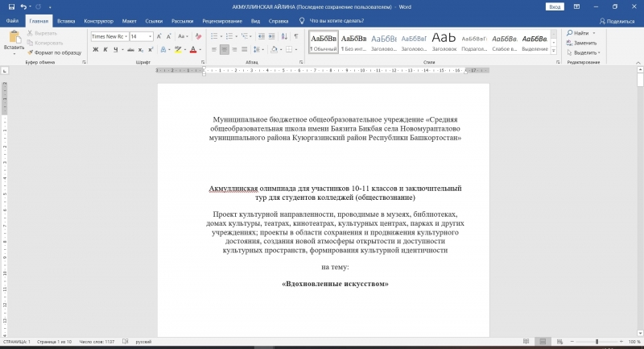The height and width of the screenshot is (349, 644).
Task: Open the change case Aa dropdown
Action: 183,36
